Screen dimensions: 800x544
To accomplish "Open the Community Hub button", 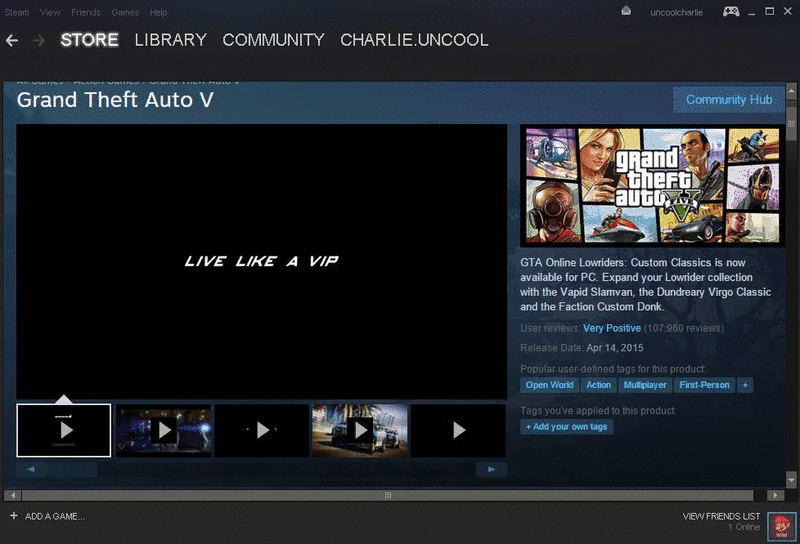I will coord(729,100).
